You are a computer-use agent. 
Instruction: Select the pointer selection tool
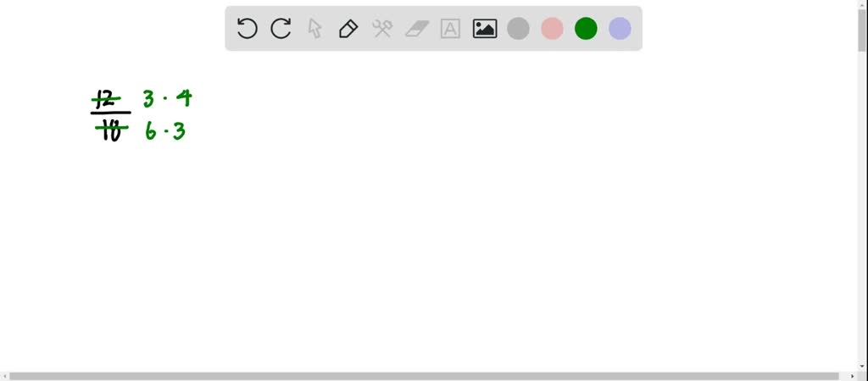(314, 28)
